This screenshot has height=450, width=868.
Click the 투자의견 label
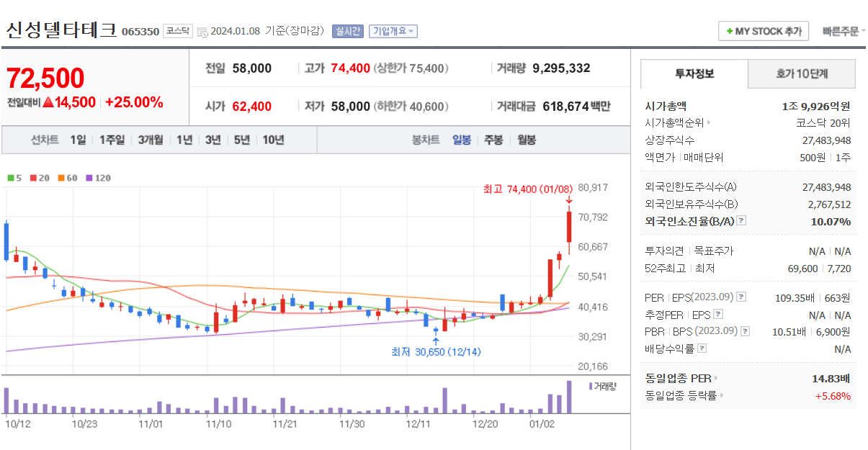click(666, 251)
